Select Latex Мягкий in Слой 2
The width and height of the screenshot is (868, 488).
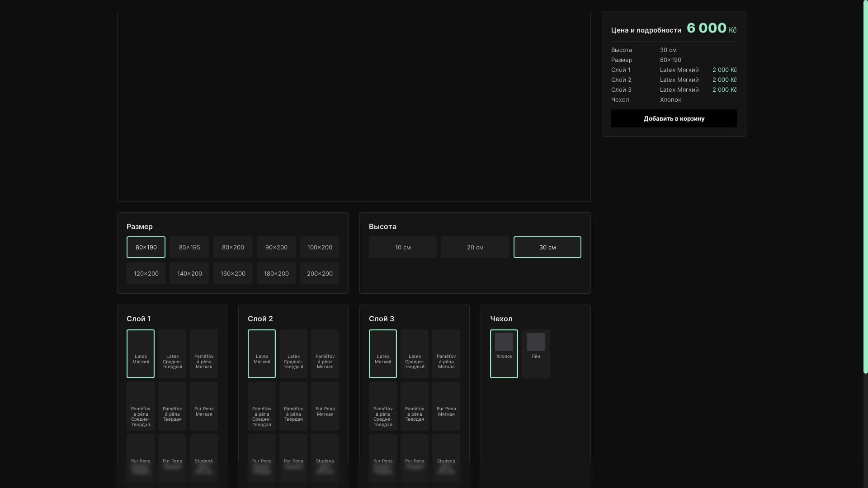point(262,354)
